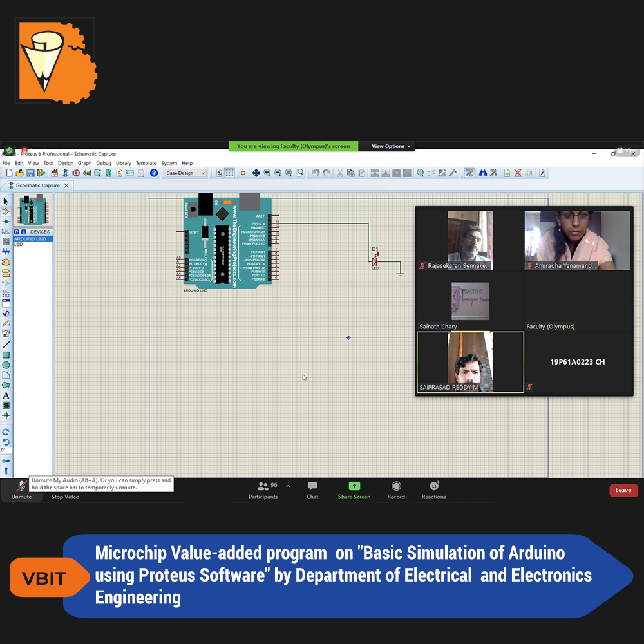Expand the Participants caret arrow

(288, 486)
